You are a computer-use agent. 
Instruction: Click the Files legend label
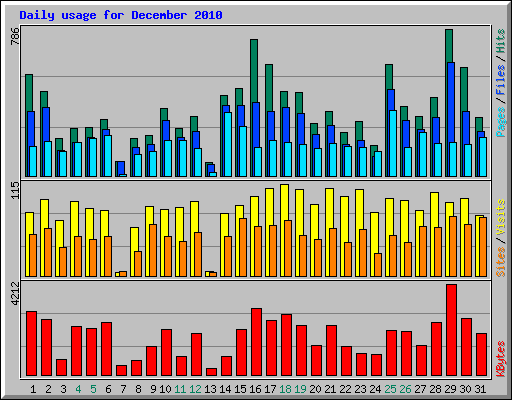point(501,79)
